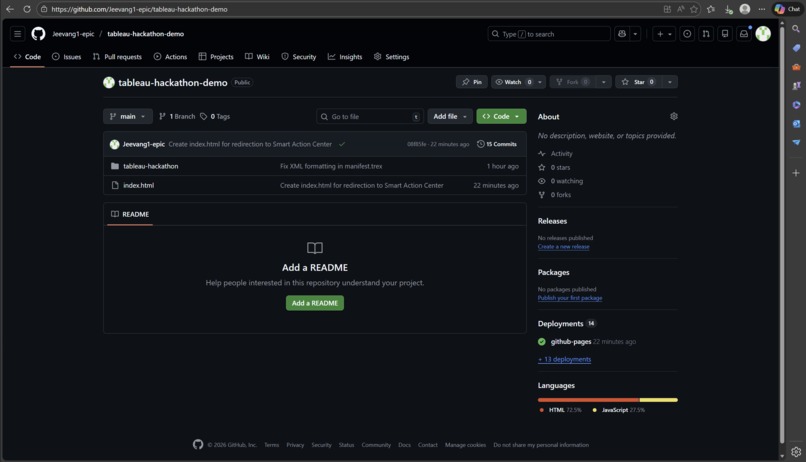This screenshot has width=806, height=462.
Task: Open the Actions tab
Action: 170,57
